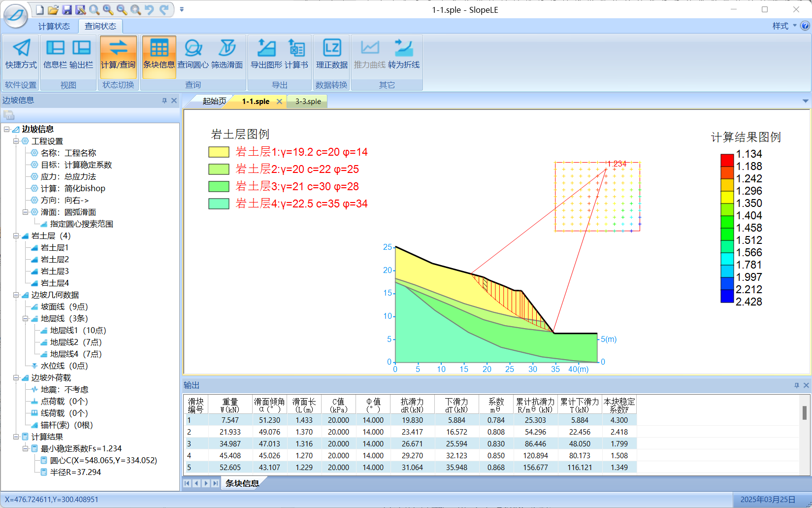Select 指定圆心搜索范围 tree item
The height and width of the screenshot is (508, 812).
click(82, 224)
